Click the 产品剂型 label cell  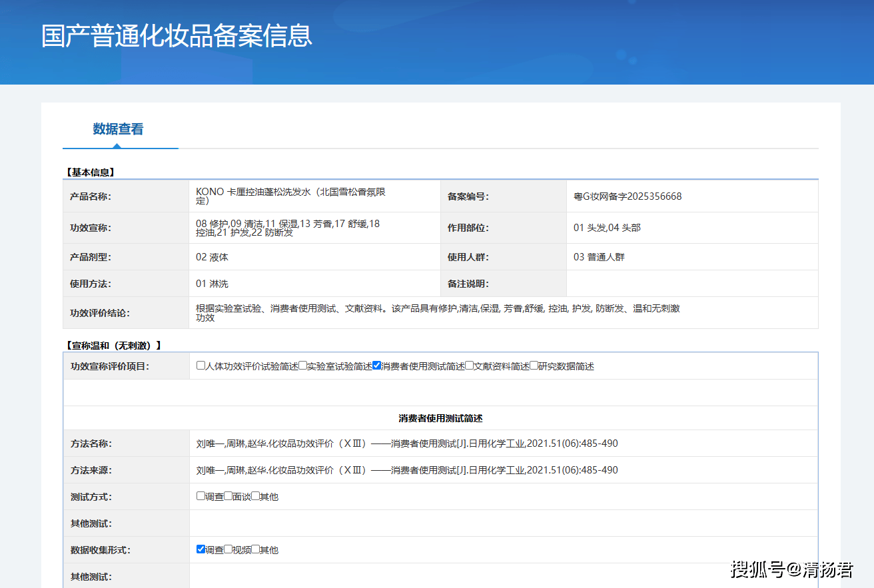click(126, 257)
